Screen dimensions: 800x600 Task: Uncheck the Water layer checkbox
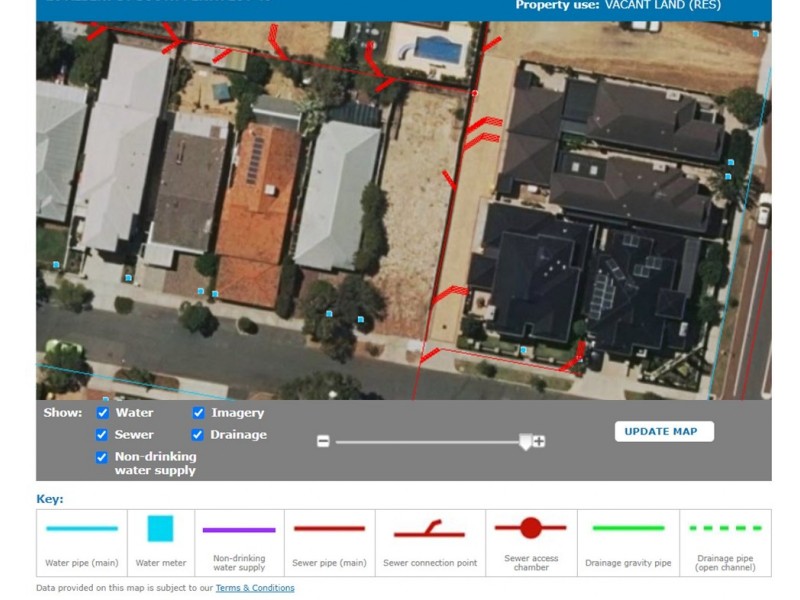pyautogui.click(x=102, y=413)
